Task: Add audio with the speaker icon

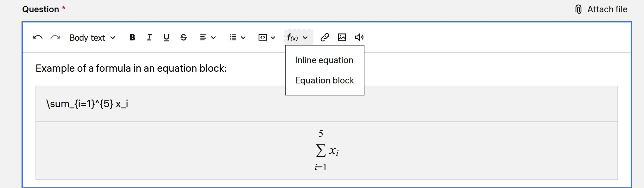Action: [x=359, y=37]
